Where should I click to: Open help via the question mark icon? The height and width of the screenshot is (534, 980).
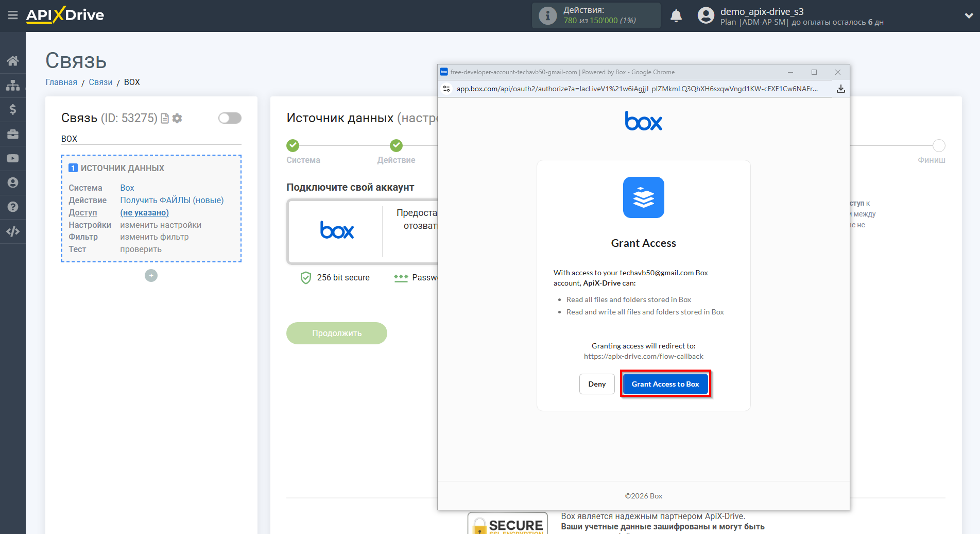[13, 206]
